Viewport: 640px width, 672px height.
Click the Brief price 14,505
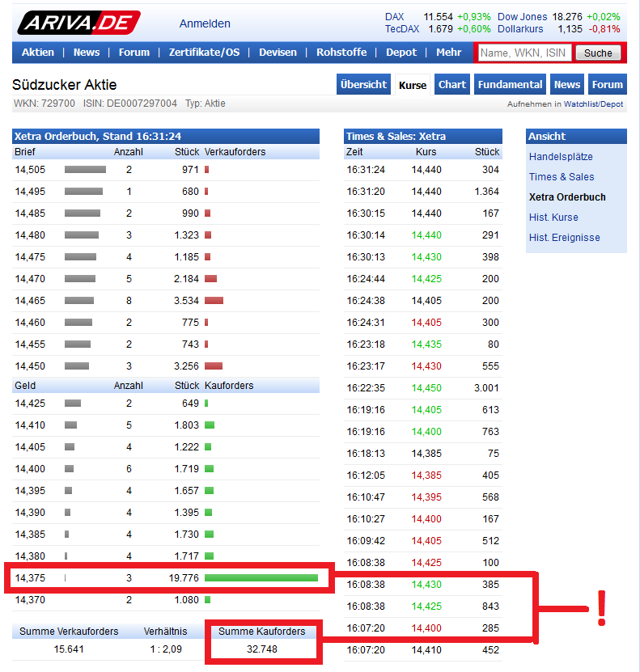point(30,170)
